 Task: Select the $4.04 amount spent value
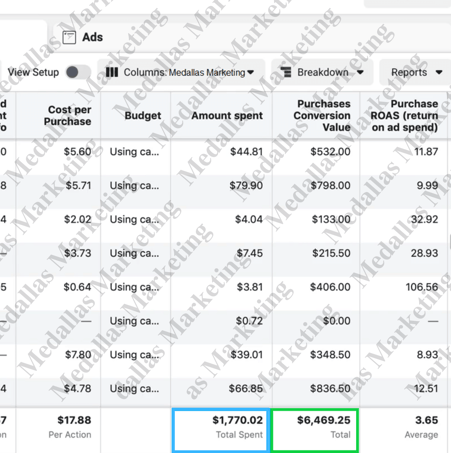coord(249,220)
